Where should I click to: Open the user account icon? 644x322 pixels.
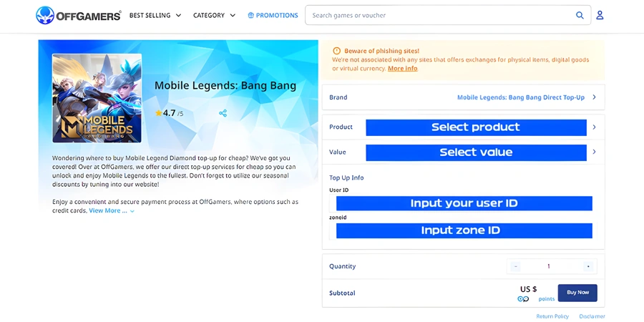pos(600,15)
